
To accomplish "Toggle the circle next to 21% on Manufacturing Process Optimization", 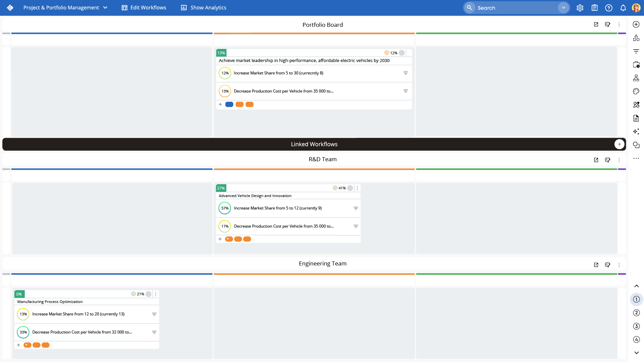I will point(149,294).
